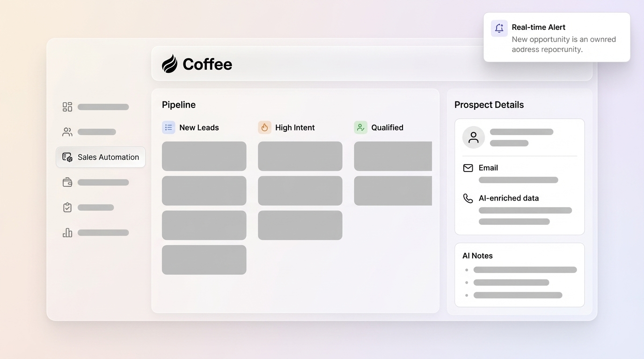Open the second Qualified card

point(393,191)
